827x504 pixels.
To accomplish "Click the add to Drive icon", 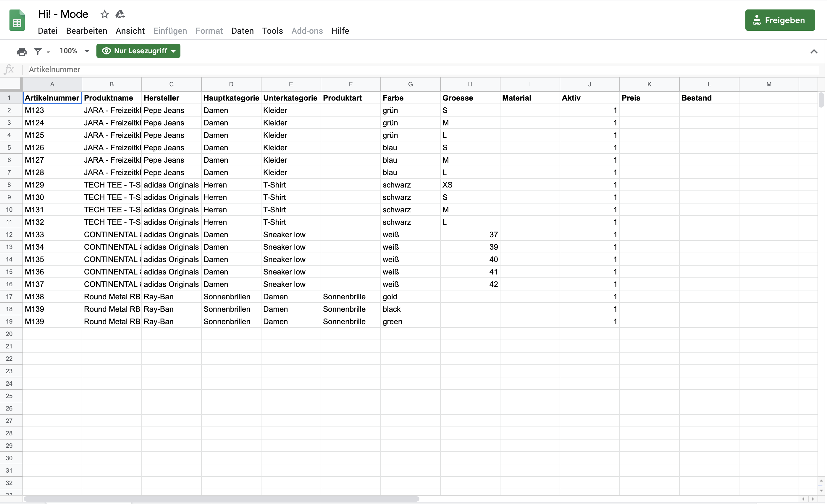I will 120,14.
